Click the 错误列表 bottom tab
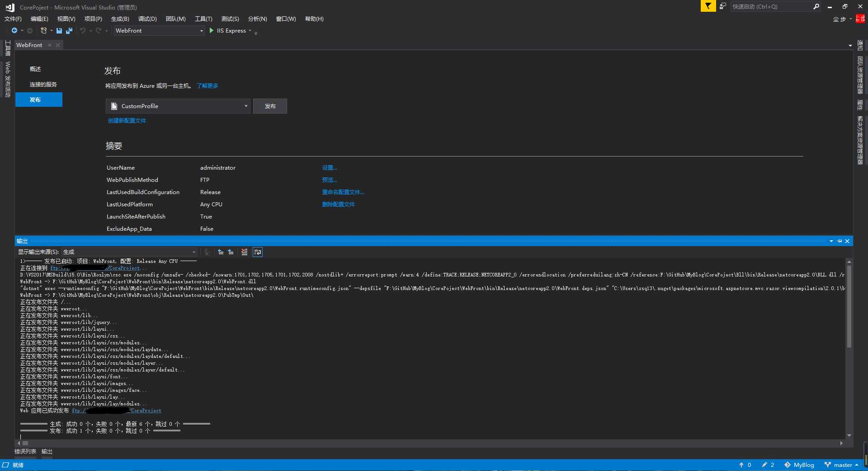Screen dimensions: 868x471 25,452
